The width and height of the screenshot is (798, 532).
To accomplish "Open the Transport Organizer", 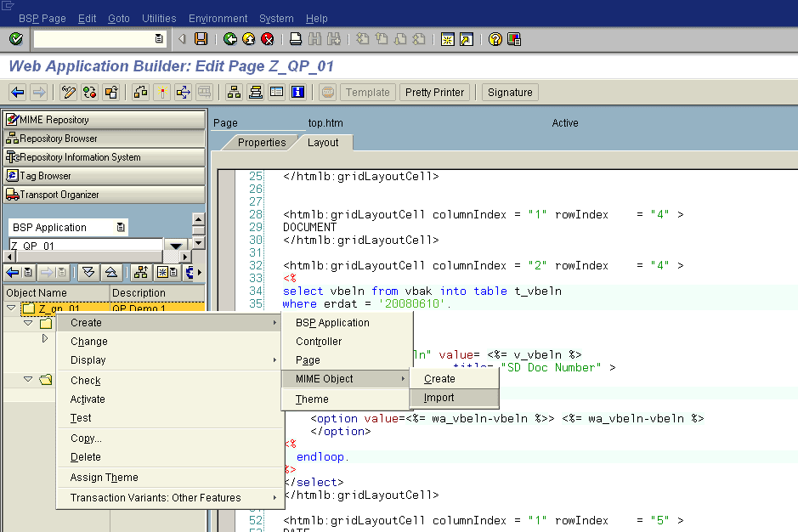I will tap(105, 195).
